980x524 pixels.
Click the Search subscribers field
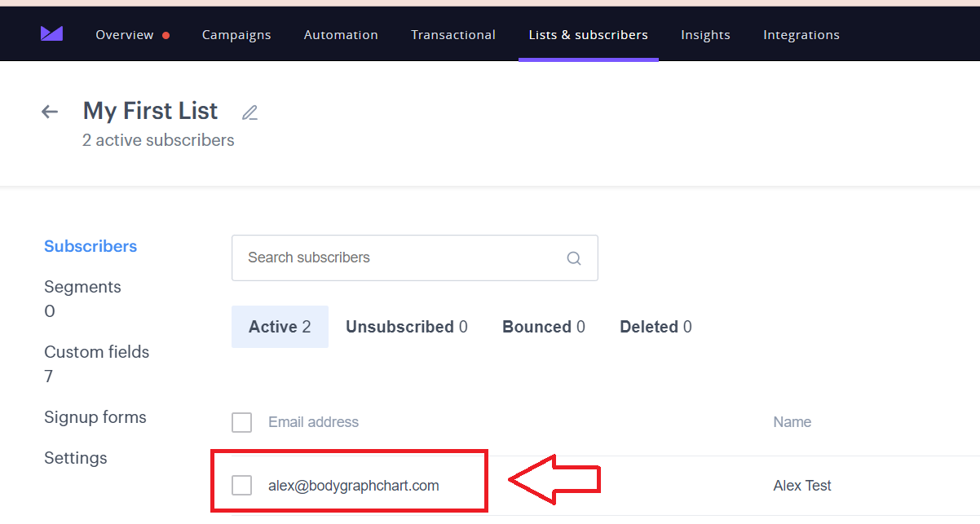(415, 258)
